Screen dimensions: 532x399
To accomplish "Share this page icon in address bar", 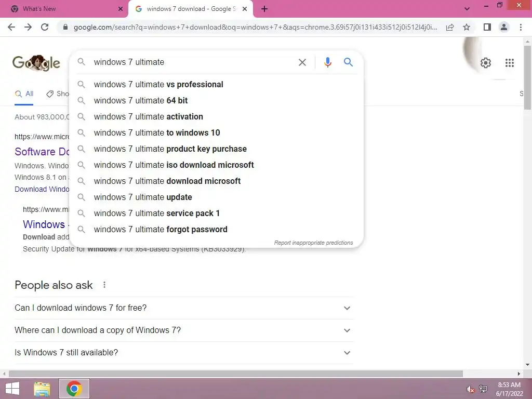I will (x=450, y=27).
